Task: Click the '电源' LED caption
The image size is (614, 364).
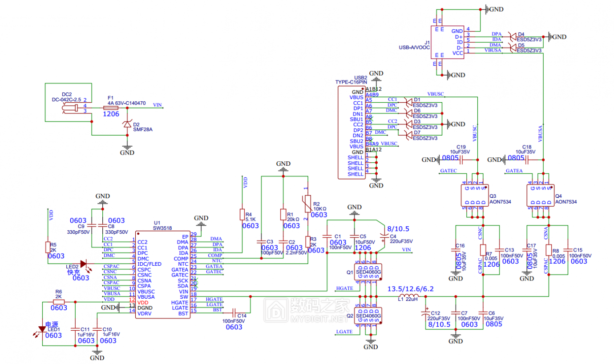Action: pyautogui.click(x=51, y=324)
